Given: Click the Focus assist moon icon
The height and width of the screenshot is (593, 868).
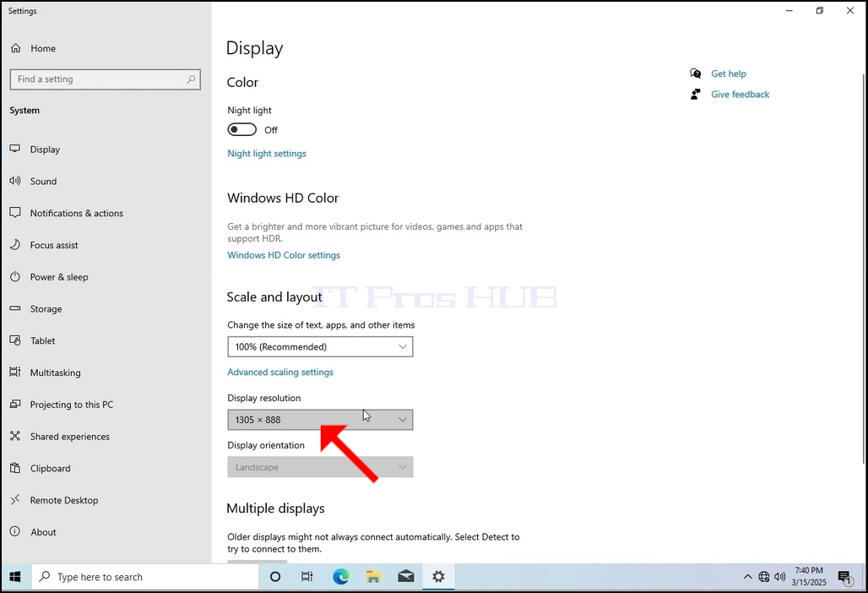Looking at the screenshot, I should (15, 245).
